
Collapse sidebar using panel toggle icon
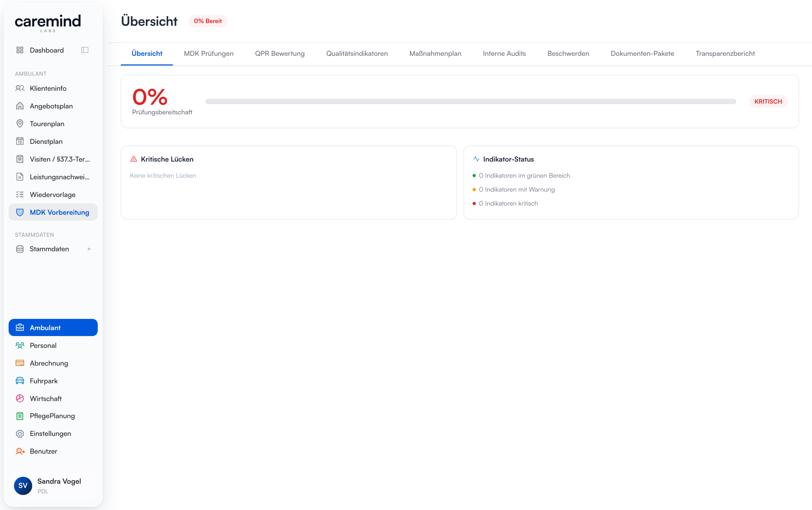85,50
